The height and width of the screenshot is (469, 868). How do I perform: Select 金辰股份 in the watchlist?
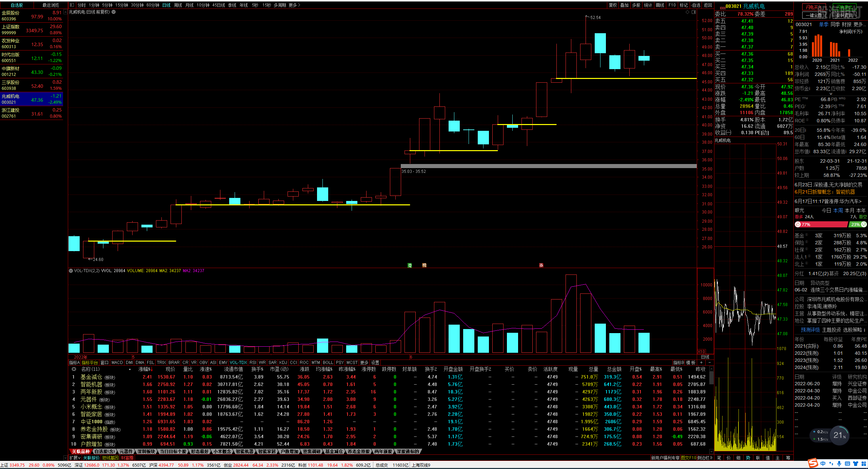point(32,16)
